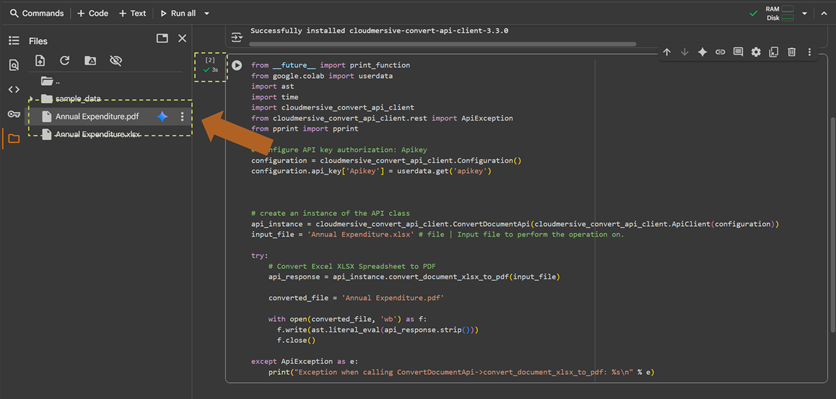Expand the runtime connection options dropdown
The image size is (836, 399).
click(805, 13)
